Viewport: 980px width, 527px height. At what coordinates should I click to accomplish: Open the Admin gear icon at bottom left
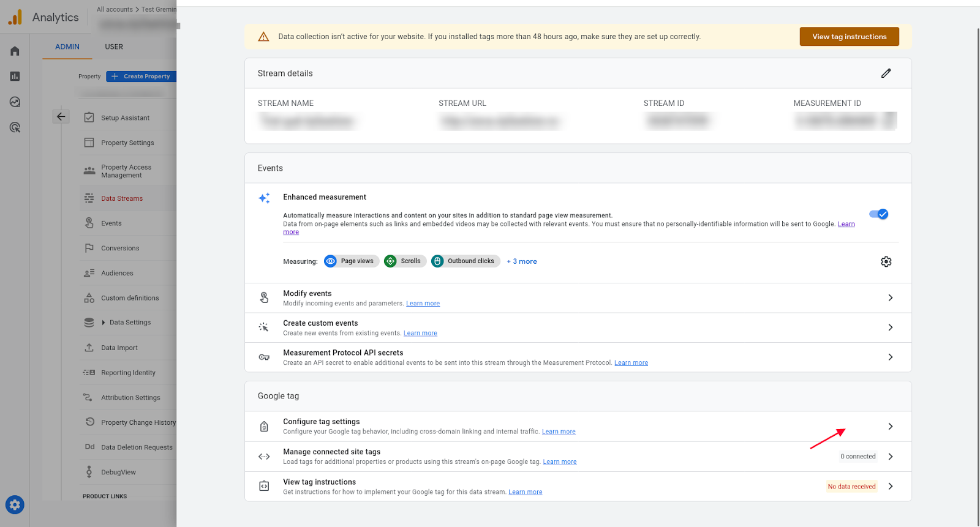click(15, 505)
